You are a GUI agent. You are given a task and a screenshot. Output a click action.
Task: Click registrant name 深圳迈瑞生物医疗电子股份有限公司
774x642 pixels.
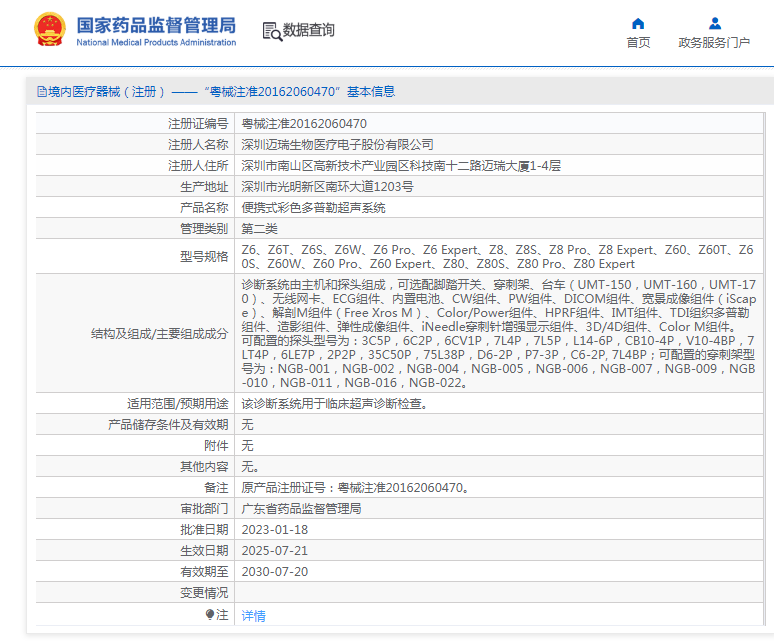coord(338,145)
